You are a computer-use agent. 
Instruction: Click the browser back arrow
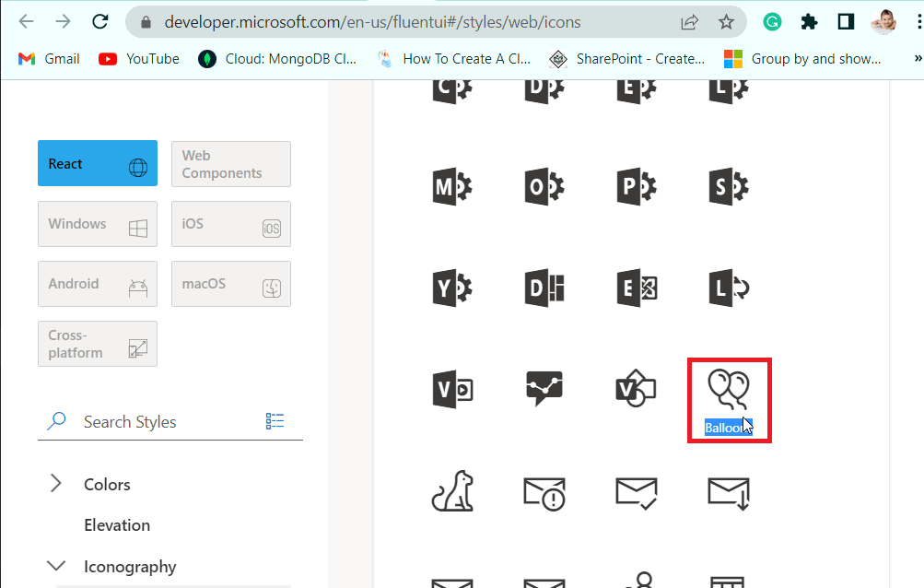click(26, 22)
